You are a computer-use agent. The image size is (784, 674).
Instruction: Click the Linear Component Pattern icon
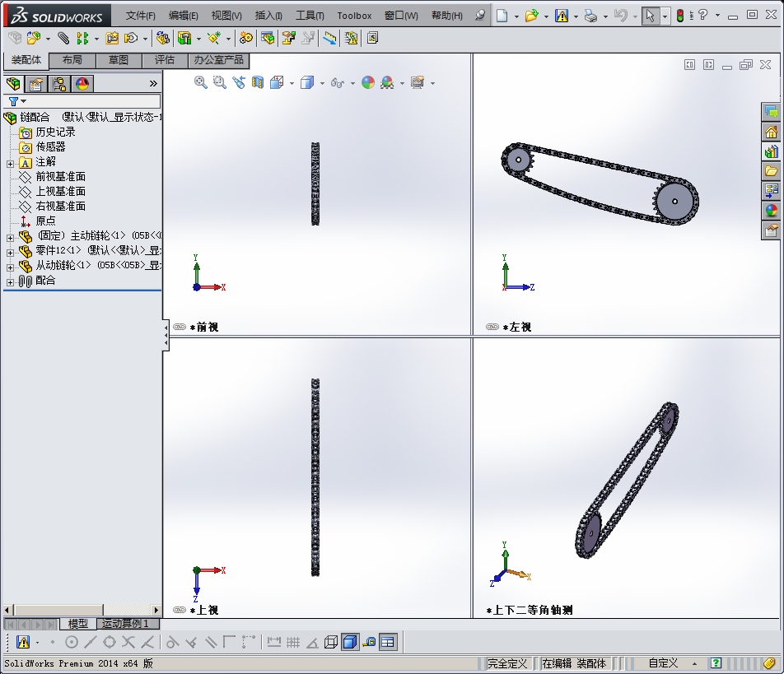82,38
